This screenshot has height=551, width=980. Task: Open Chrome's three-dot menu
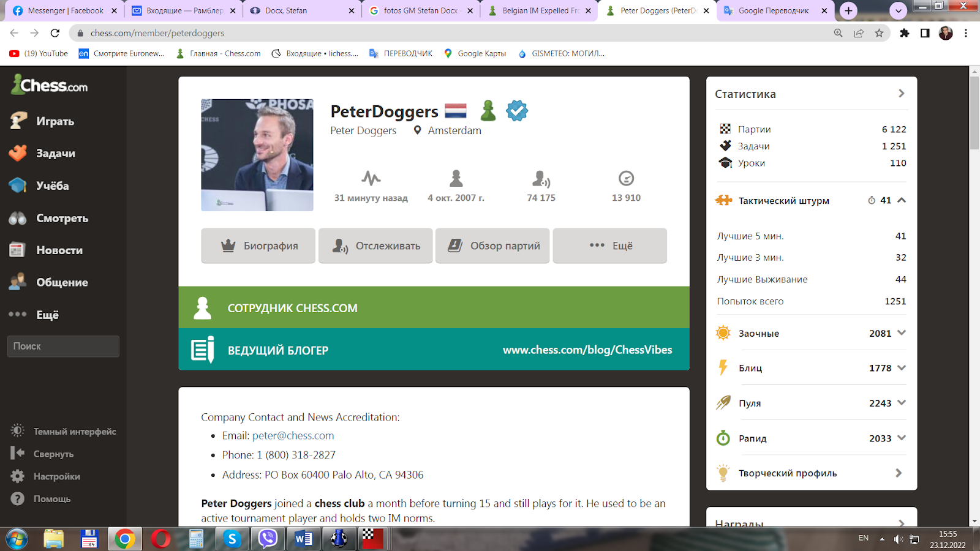tap(966, 33)
